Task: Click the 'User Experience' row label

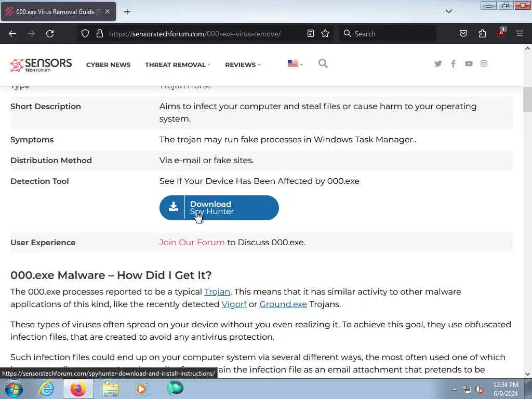Action: [43, 242]
